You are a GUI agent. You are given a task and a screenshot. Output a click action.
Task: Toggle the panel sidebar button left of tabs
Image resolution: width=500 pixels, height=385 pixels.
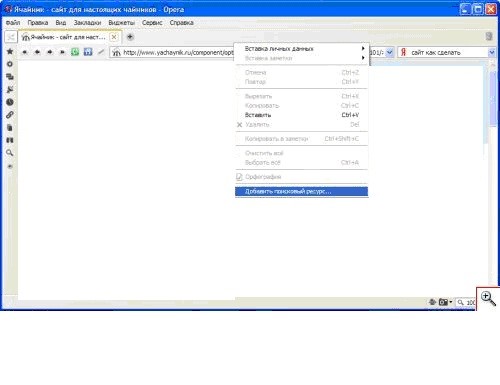point(11,37)
